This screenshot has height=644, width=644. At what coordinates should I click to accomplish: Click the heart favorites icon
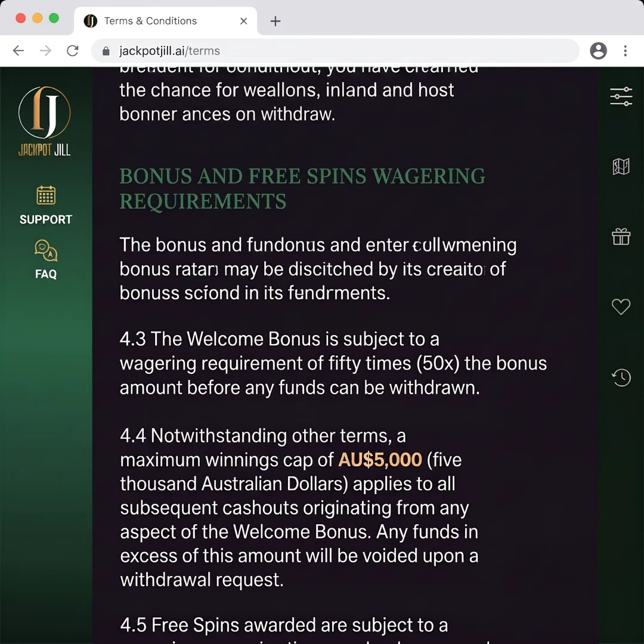[621, 306]
